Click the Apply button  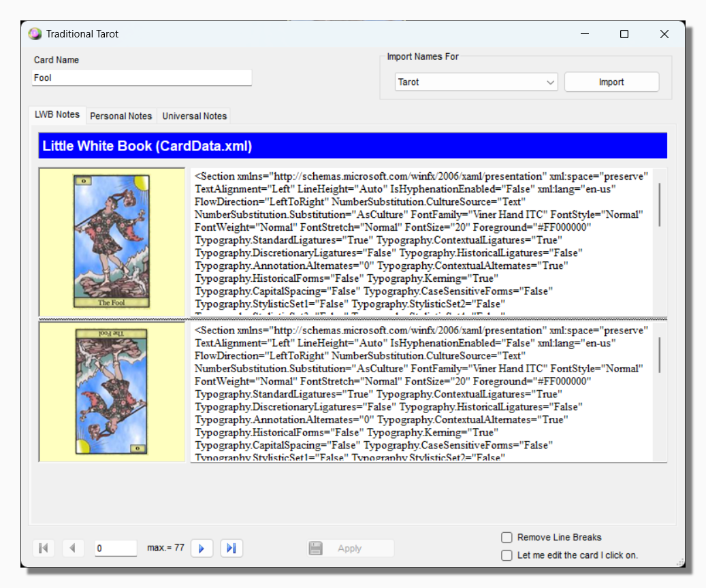point(351,548)
